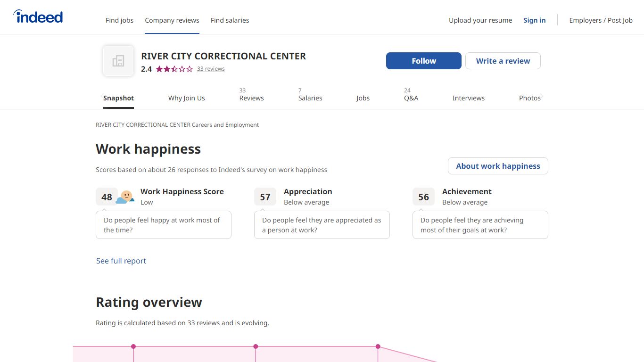This screenshot has width=644, height=362.
Task: Click the star rating icons
Action: pos(174,69)
